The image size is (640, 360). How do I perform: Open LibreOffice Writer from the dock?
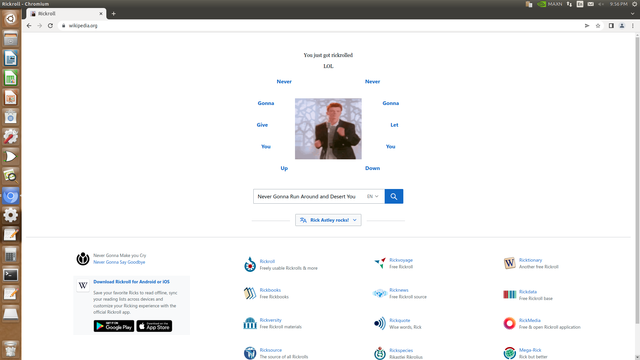click(11, 58)
